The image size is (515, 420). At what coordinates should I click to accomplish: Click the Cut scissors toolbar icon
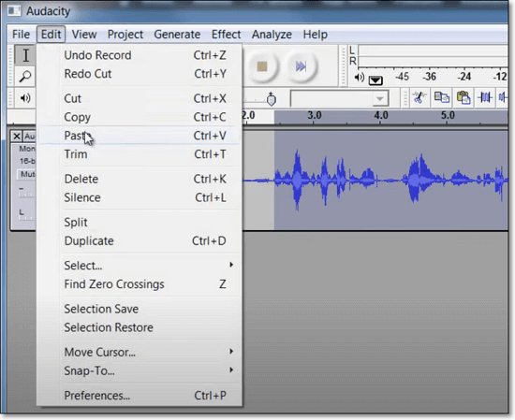pyautogui.click(x=419, y=97)
